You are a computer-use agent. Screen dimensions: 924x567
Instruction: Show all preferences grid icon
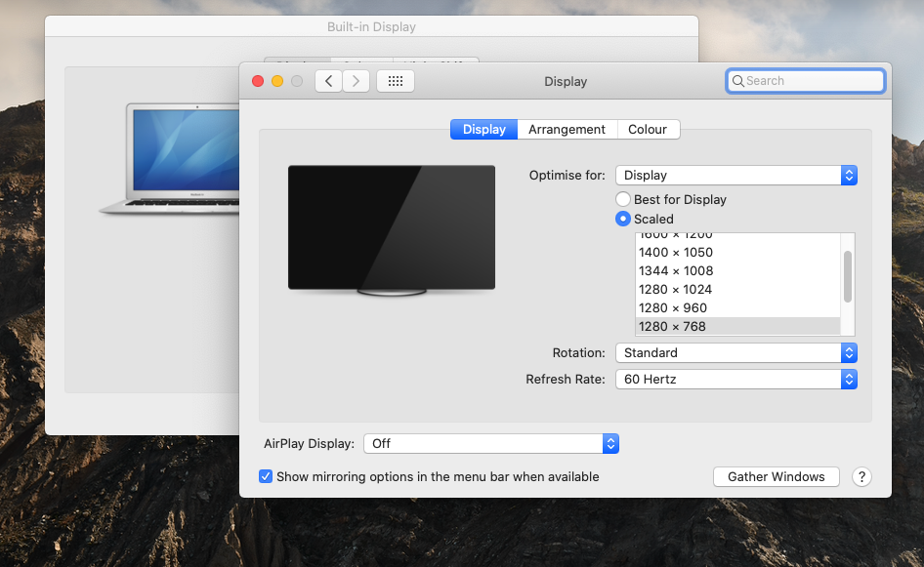396,81
